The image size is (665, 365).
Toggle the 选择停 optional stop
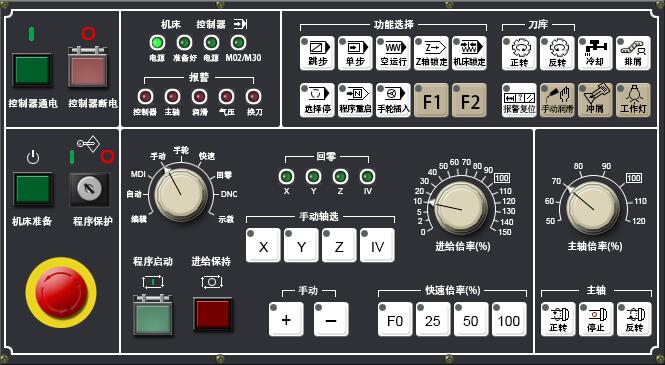click(x=317, y=100)
